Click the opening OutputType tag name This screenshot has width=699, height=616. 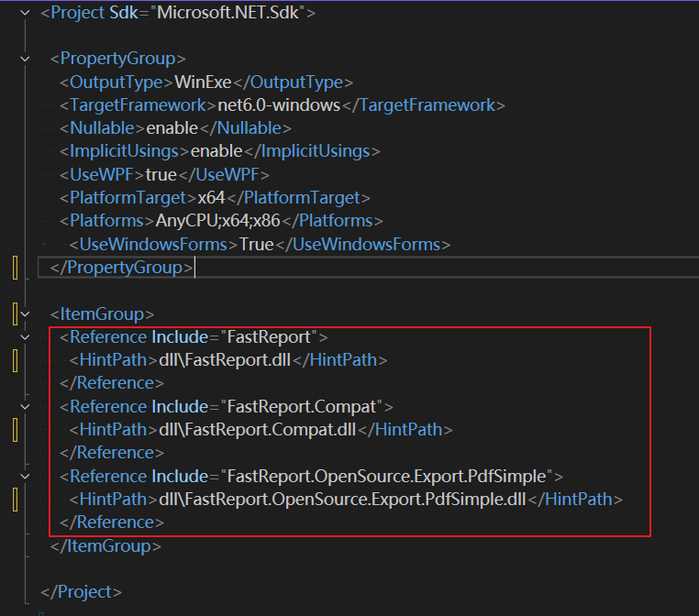click(116, 82)
